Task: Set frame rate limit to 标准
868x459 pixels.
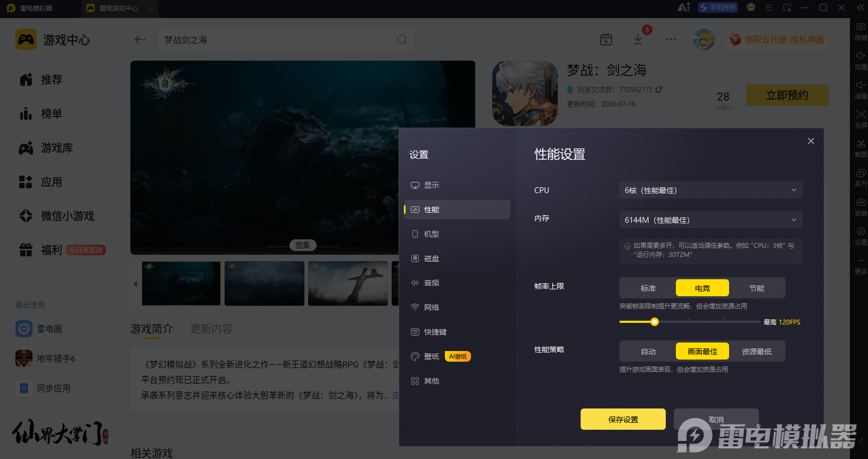Action: tap(648, 288)
